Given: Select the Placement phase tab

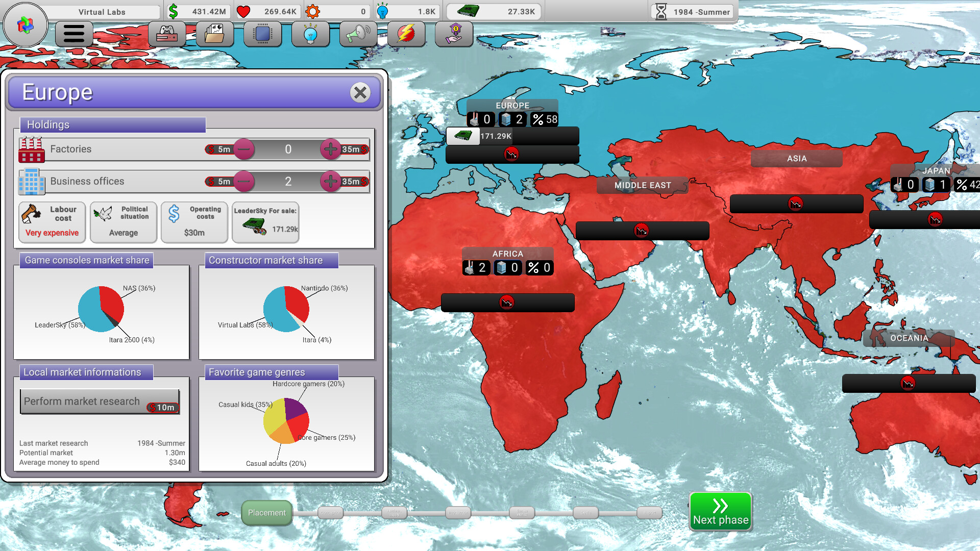Looking at the screenshot, I should pyautogui.click(x=266, y=512).
